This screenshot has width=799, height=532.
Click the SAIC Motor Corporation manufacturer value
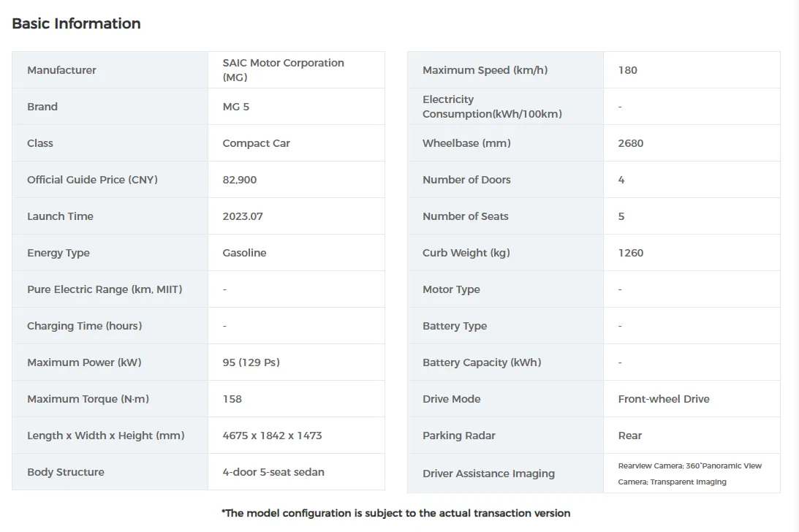[283, 70]
